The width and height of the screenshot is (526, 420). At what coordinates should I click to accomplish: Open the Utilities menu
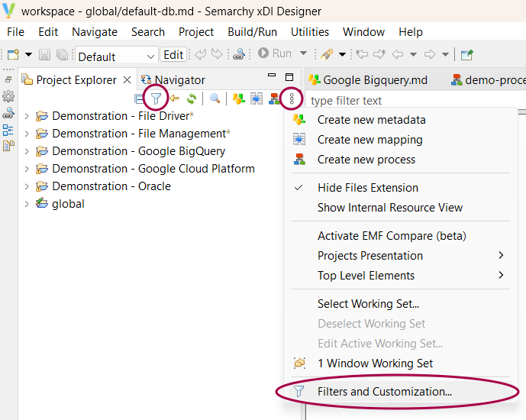point(310,32)
